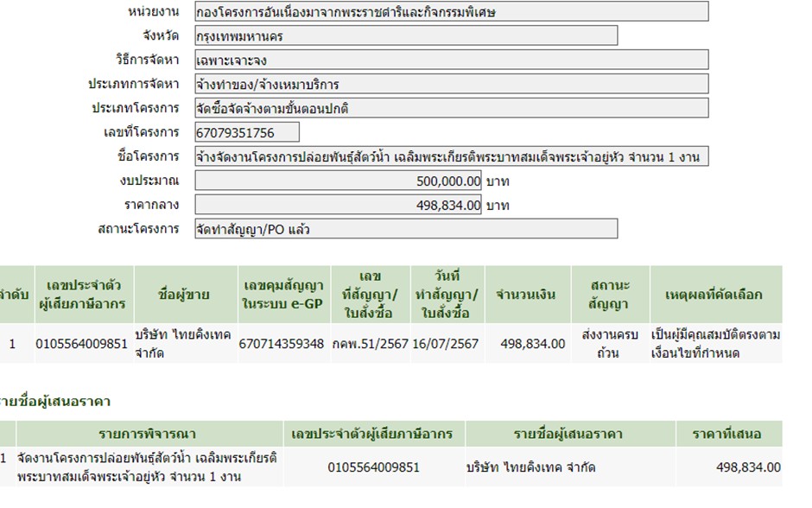Select the จำนวนเงิน column header
812x508 pixels.
click(x=524, y=295)
